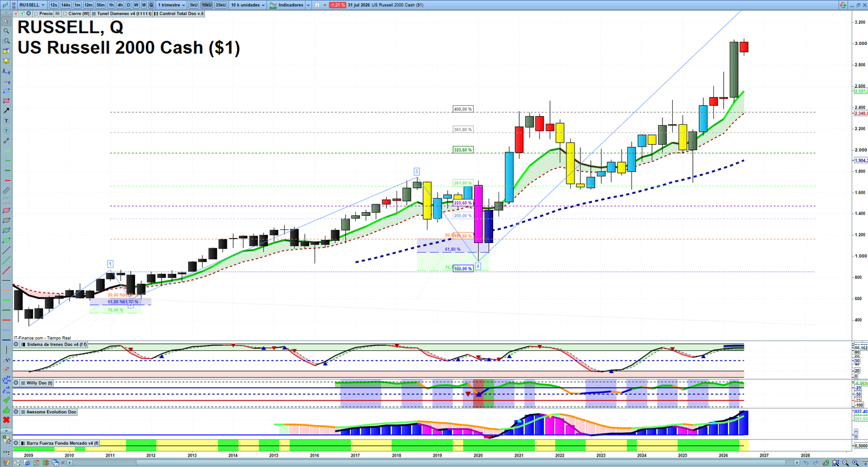Toggle the 5kU units button
This screenshot has width=868, height=467.
(194, 5)
